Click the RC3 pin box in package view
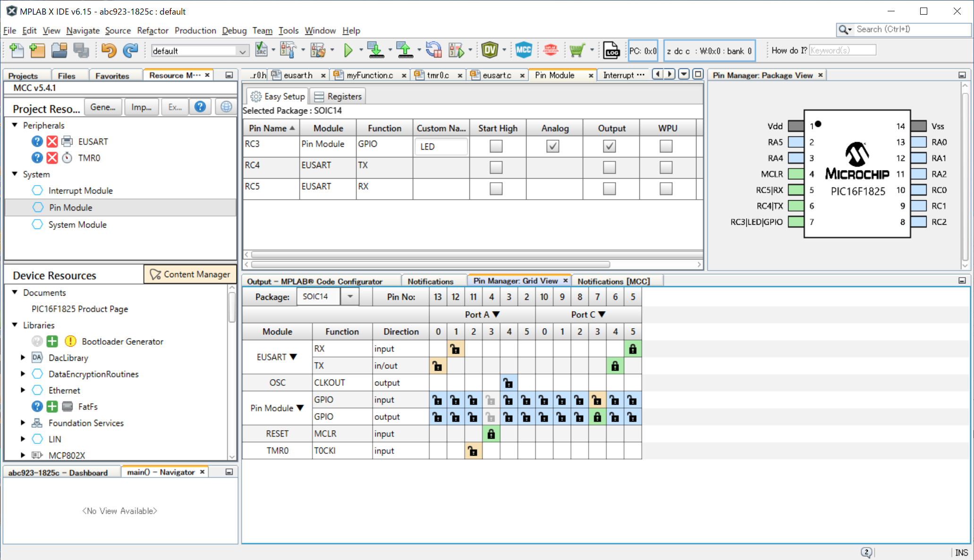 (x=796, y=222)
